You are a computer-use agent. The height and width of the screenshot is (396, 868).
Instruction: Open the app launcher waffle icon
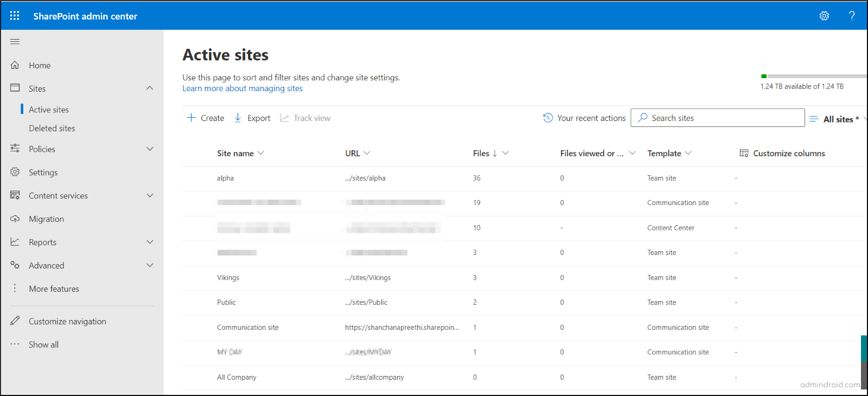coord(15,16)
